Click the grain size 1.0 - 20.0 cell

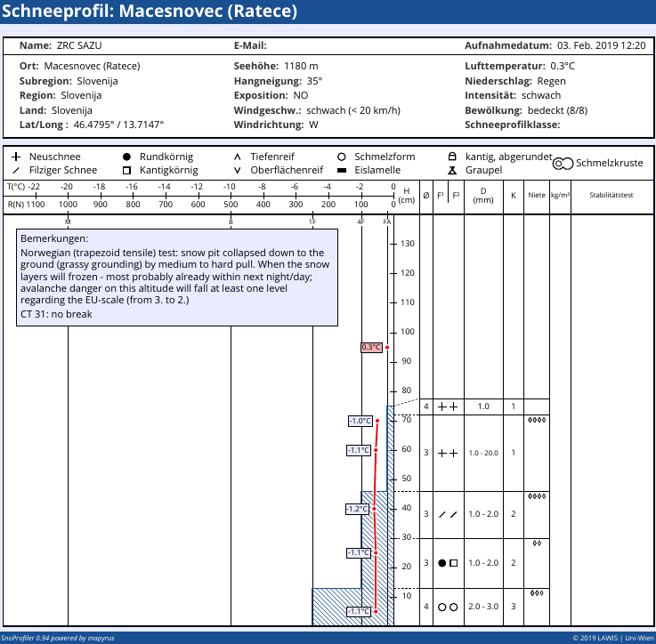(x=483, y=453)
